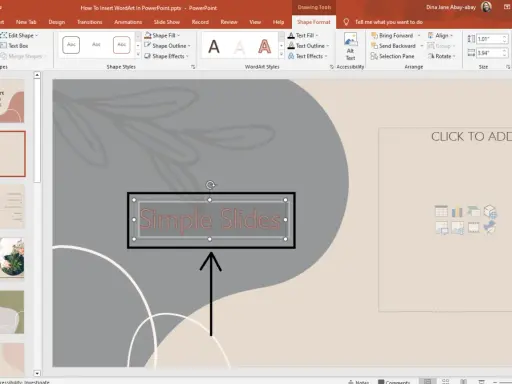The image size is (512, 384).
Task: Select the first slide thumbnail with coral shapes
Action: (x=12, y=101)
